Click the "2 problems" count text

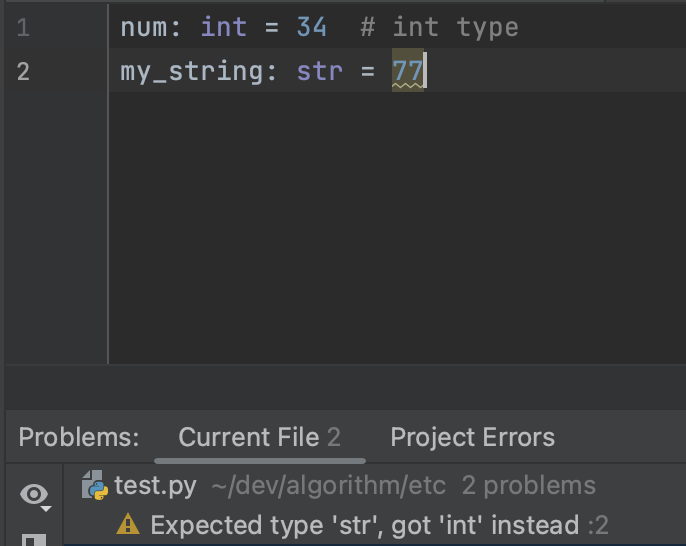529,486
